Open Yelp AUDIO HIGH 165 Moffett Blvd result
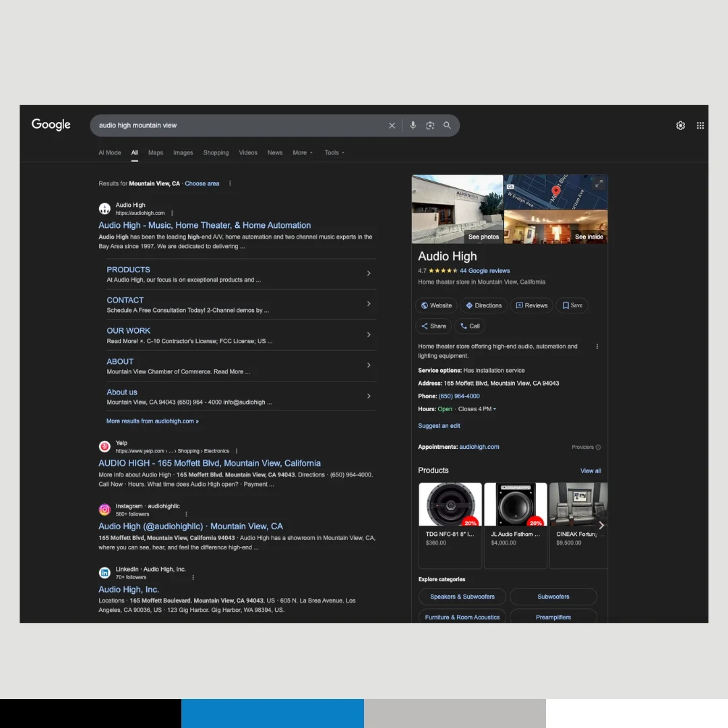Image resolution: width=728 pixels, height=728 pixels. pyautogui.click(x=210, y=463)
